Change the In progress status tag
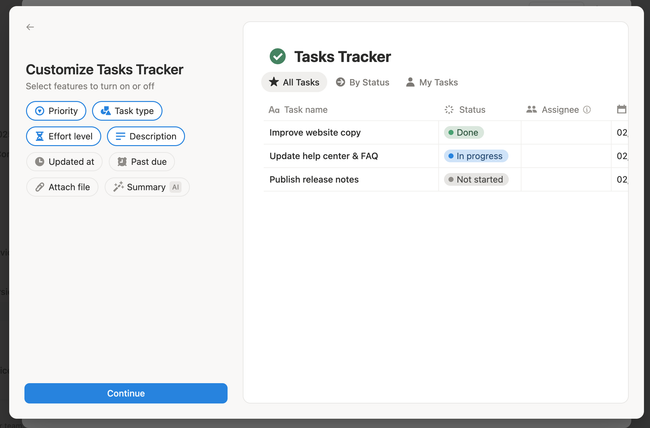The height and width of the screenshot is (428, 650). 475,156
